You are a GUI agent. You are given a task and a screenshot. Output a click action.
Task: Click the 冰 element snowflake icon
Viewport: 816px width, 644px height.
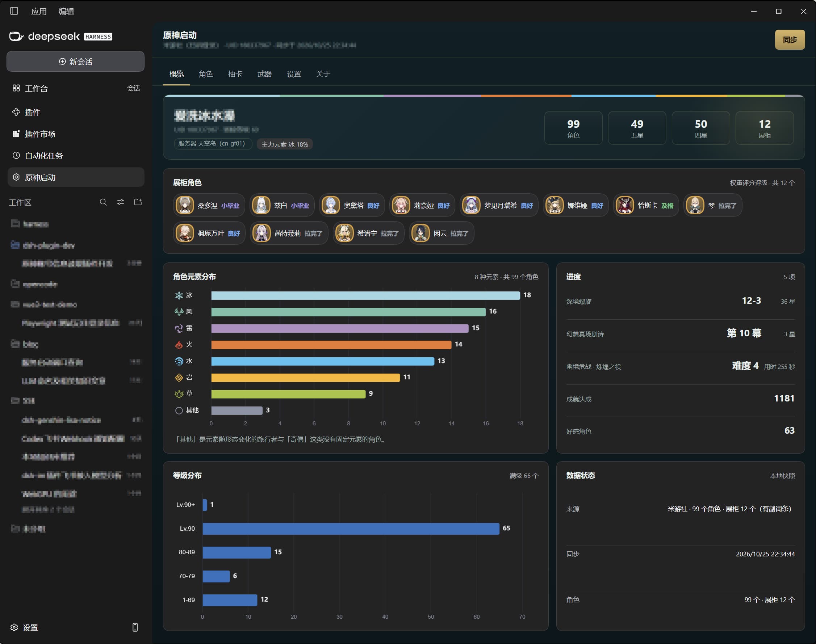[179, 295]
